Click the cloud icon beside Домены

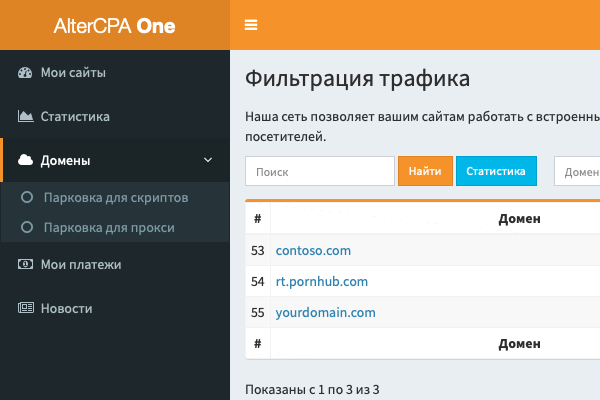tap(26, 160)
